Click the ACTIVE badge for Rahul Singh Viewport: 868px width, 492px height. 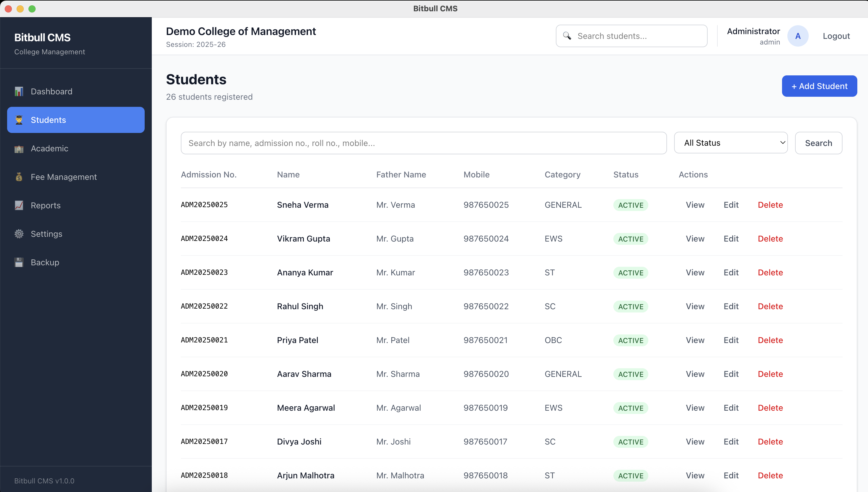point(631,307)
